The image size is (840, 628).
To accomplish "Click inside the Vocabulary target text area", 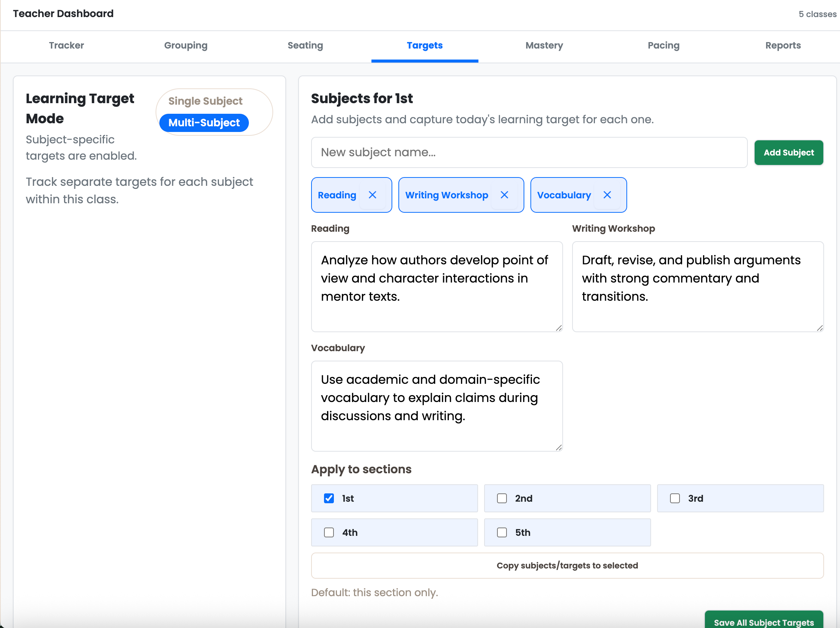I will coord(437,406).
